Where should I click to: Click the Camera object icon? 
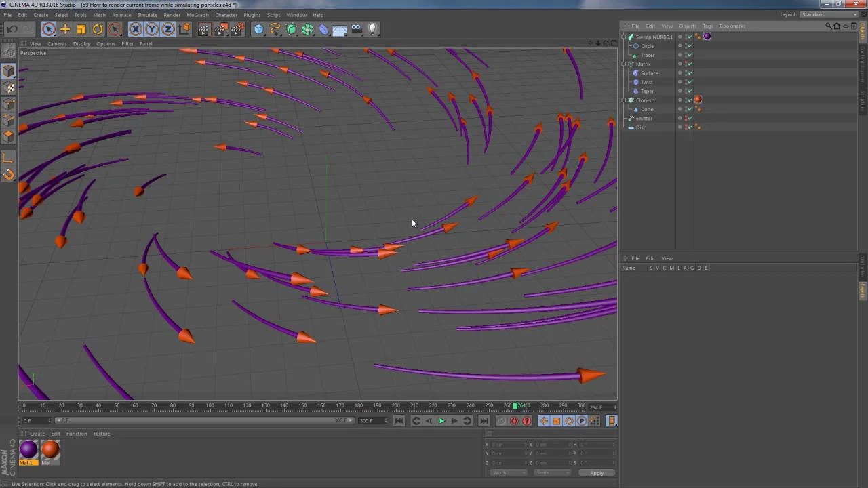(x=356, y=29)
